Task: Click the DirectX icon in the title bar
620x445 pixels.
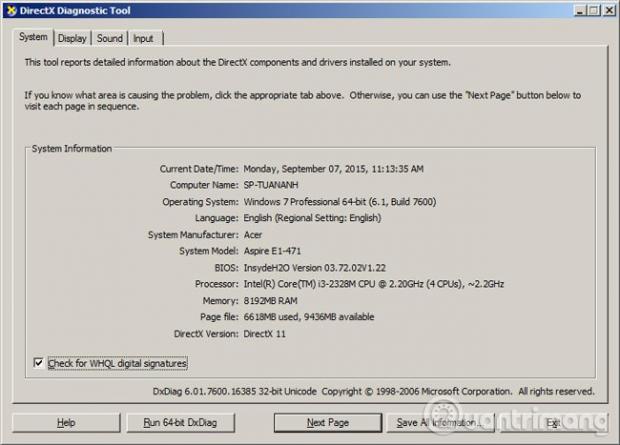Action: [x=11, y=10]
